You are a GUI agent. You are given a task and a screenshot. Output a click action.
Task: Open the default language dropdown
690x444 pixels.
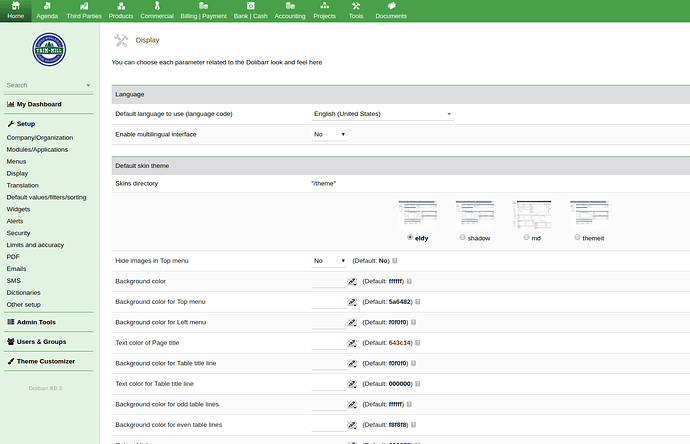pyautogui.click(x=382, y=114)
